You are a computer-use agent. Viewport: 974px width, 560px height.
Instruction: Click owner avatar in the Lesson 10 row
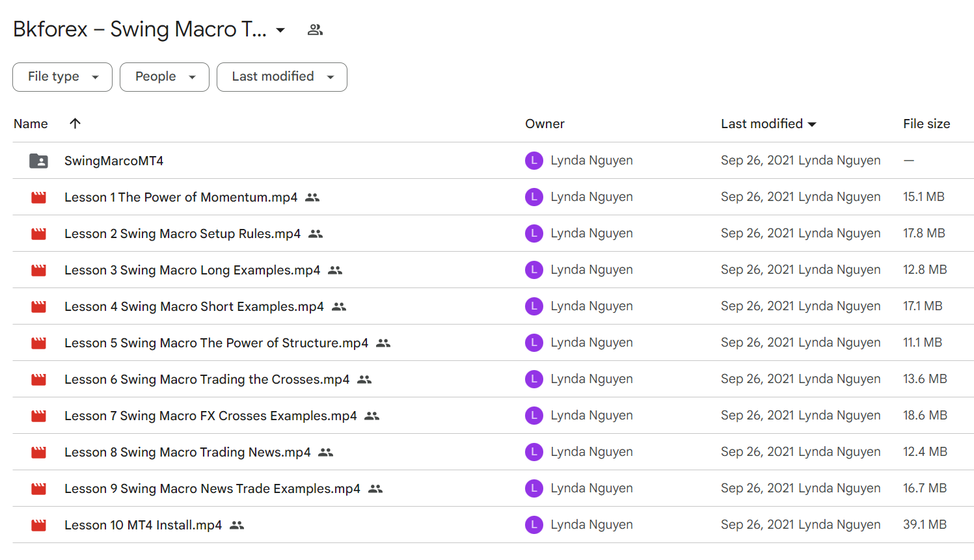point(534,525)
